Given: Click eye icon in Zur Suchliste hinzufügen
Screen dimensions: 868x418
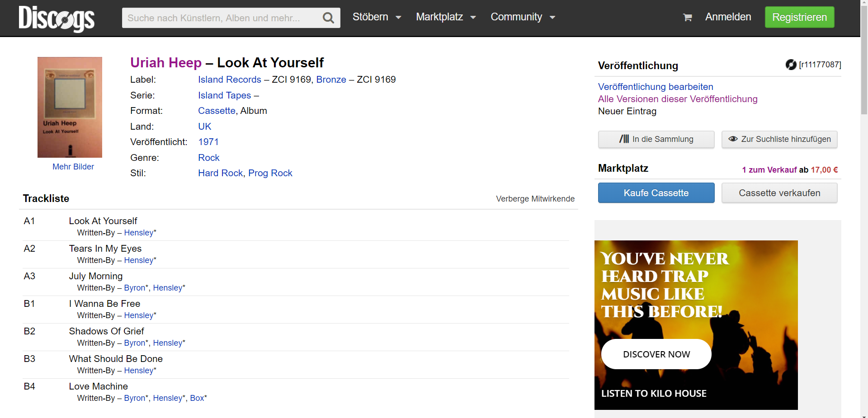Looking at the screenshot, I should [733, 139].
